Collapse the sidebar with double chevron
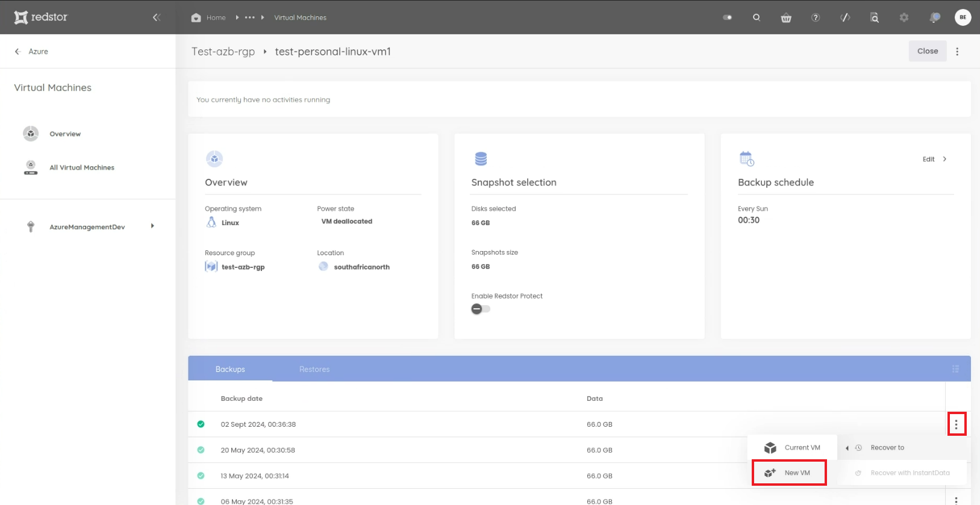This screenshot has width=980, height=505. 157,17
